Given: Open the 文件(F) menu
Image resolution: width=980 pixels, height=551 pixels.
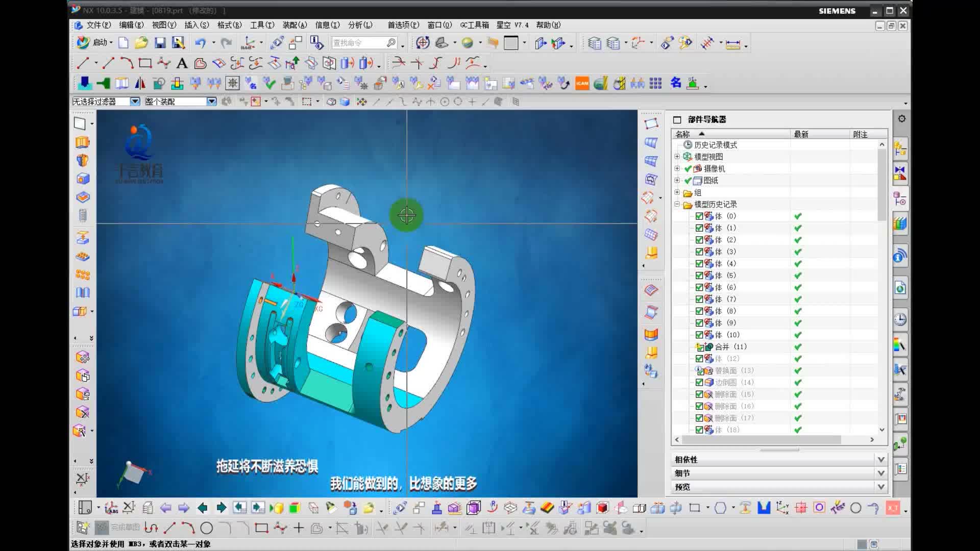Looking at the screenshot, I should pos(98,25).
